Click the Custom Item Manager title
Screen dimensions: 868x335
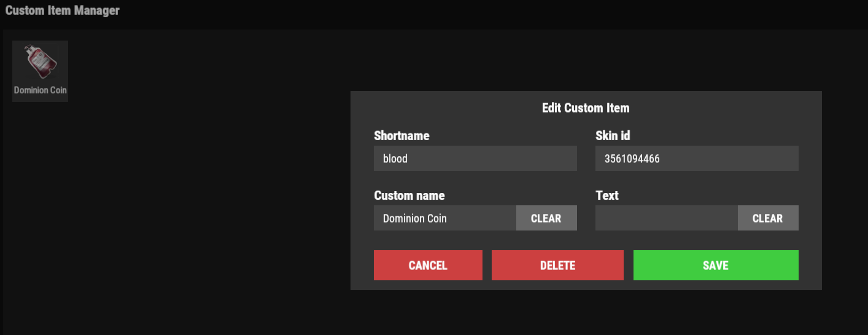pyautogui.click(x=63, y=10)
